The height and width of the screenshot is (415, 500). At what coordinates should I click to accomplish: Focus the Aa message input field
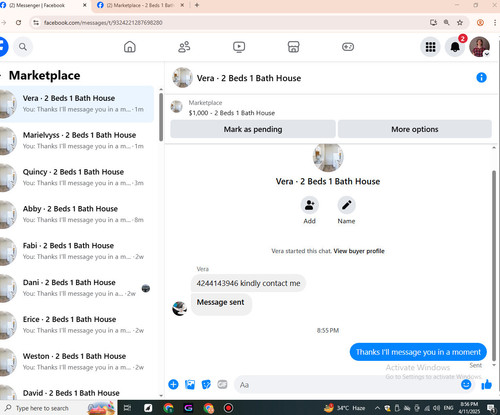point(347,385)
